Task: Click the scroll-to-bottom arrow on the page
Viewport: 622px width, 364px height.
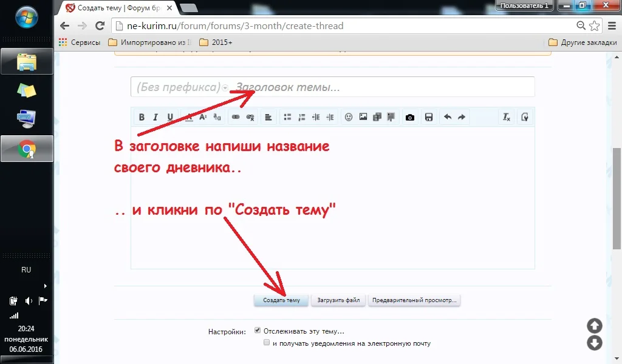Action: point(594,343)
